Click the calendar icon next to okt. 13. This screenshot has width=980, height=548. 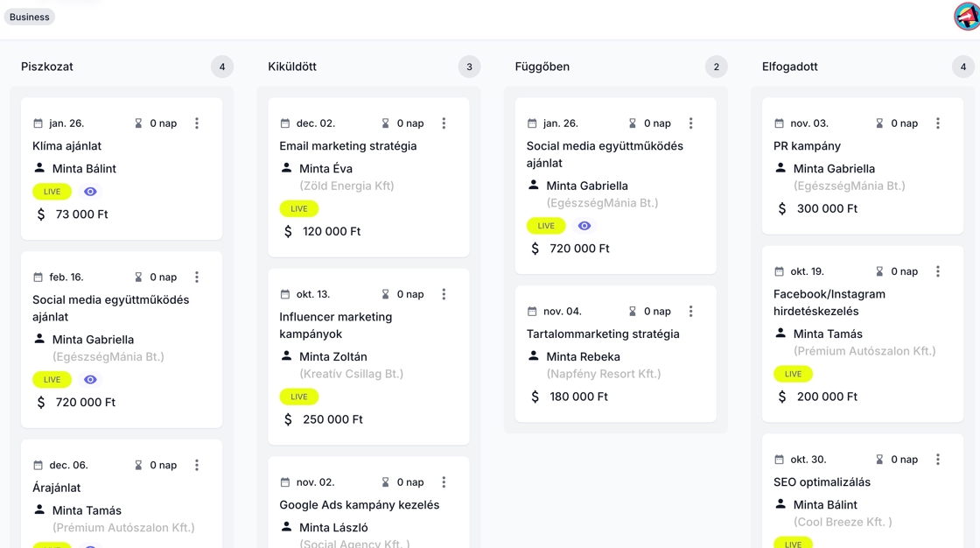pyautogui.click(x=284, y=294)
